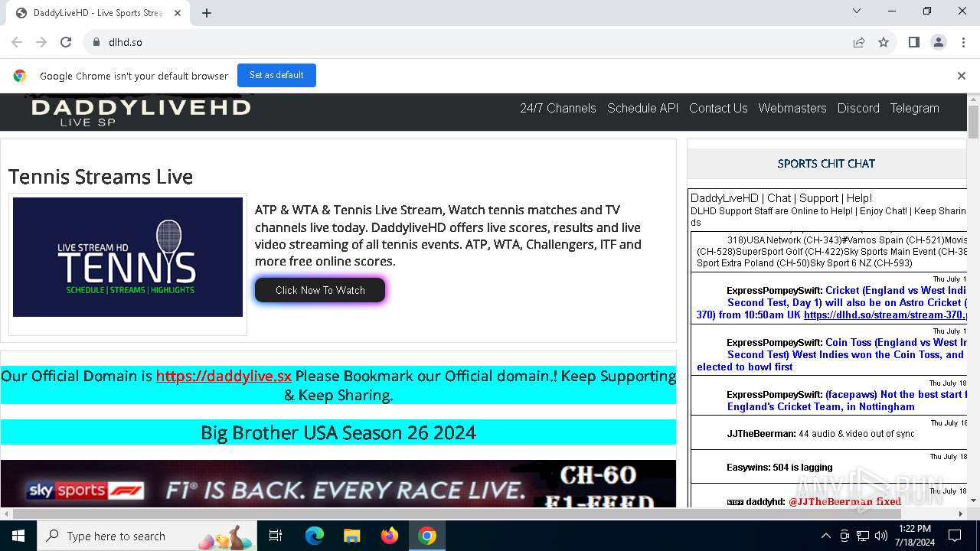Open Task View from taskbar

(x=276, y=536)
